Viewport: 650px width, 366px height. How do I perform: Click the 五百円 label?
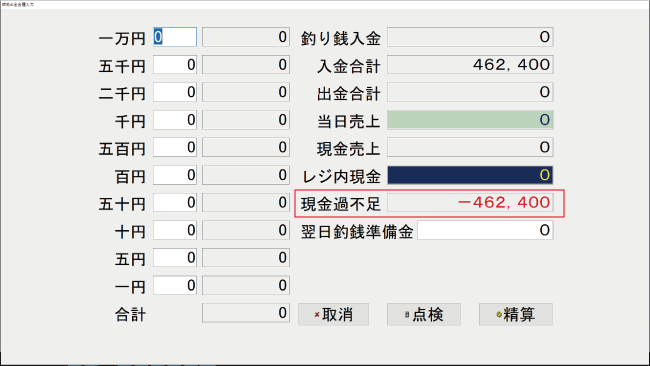coord(122,149)
